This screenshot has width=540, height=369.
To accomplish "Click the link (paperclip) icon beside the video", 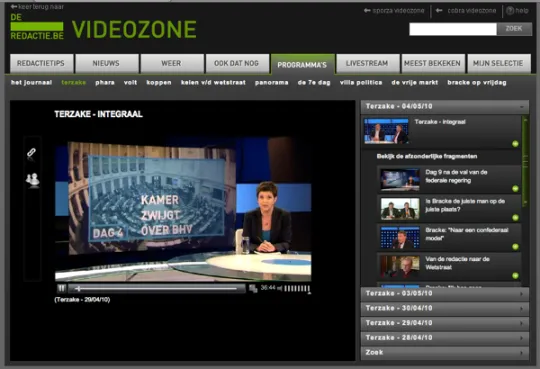I will (x=31, y=154).
